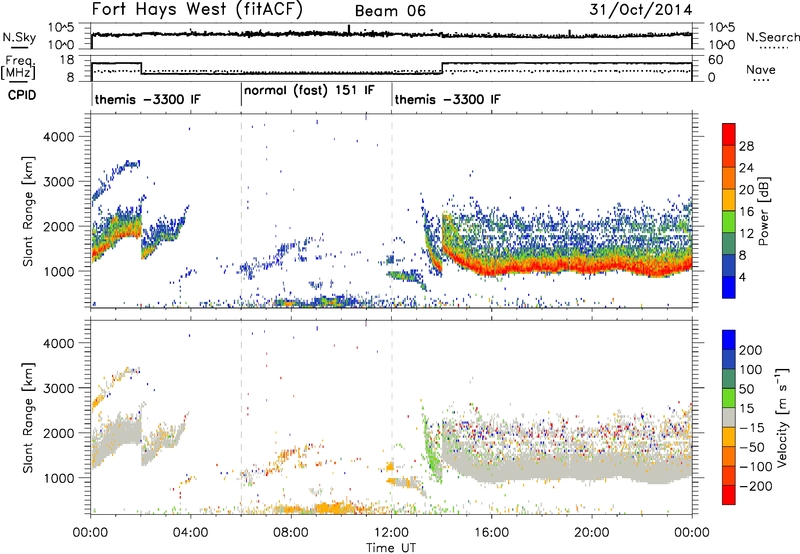Click the 'N.Sky' axis label
The width and height of the screenshot is (800, 554).
click(x=19, y=37)
